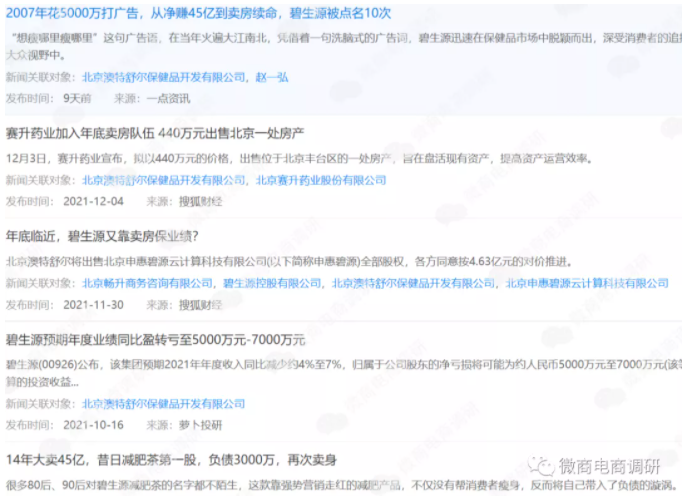Open 北京畅升商务咨询有限公司 link
The height and width of the screenshot is (502, 687).
[147, 283]
